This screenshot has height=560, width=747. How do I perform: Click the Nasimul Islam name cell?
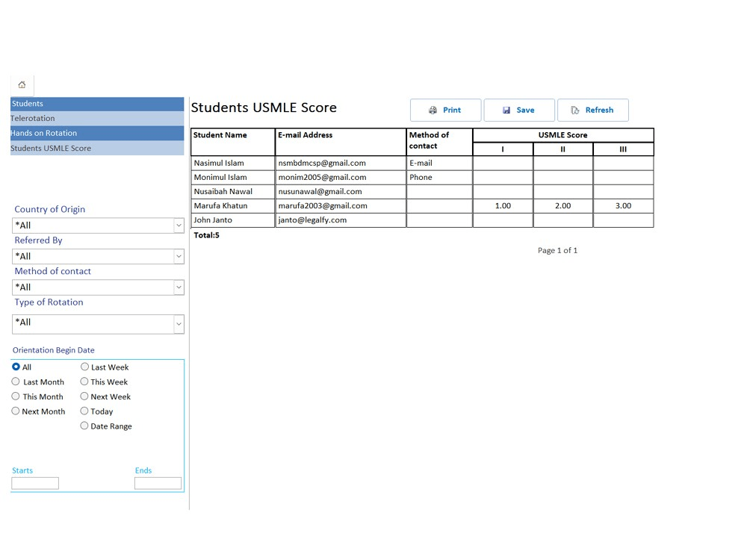pyautogui.click(x=233, y=163)
